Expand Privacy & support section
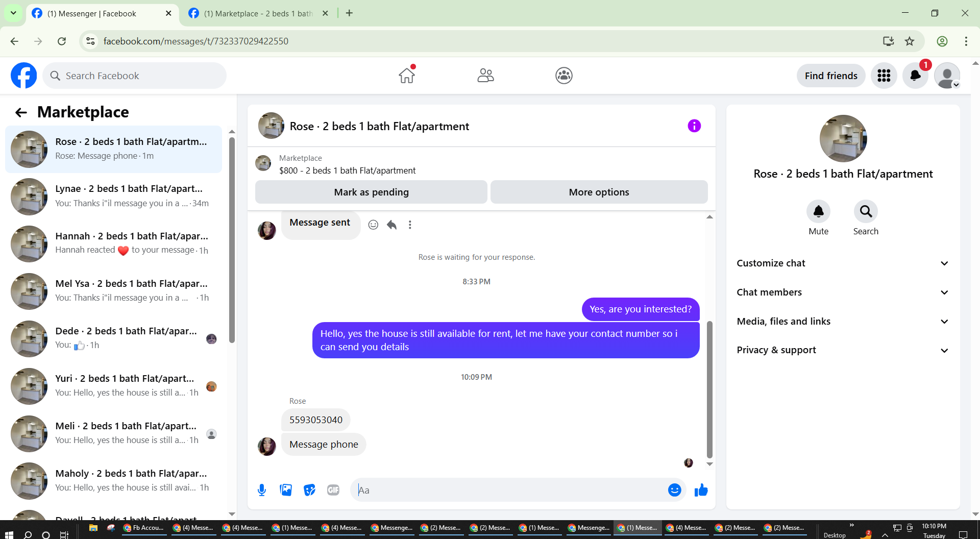 843,350
